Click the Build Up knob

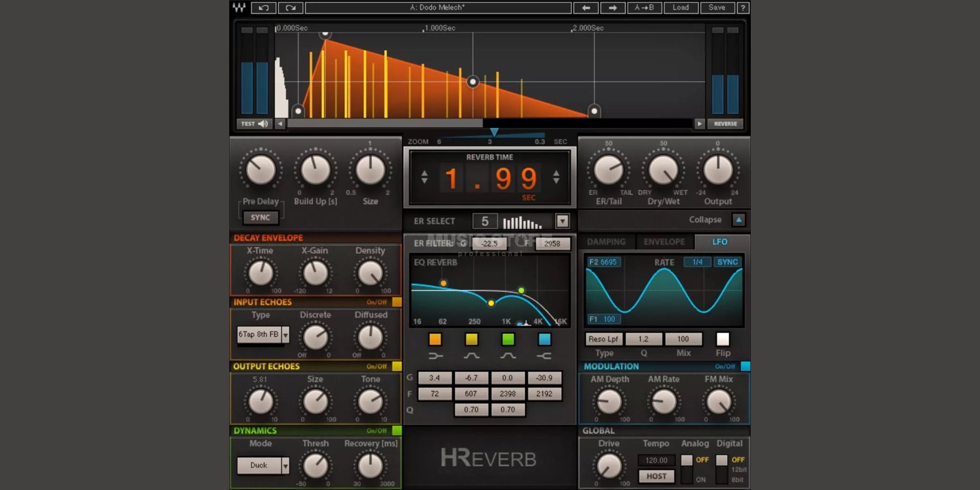[316, 170]
